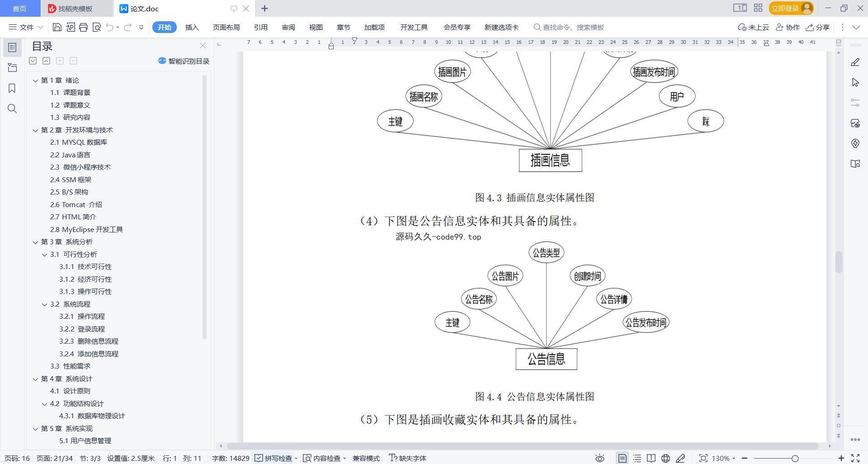
Task: Click the Undo arrow
Action: [x=109, y=27]
